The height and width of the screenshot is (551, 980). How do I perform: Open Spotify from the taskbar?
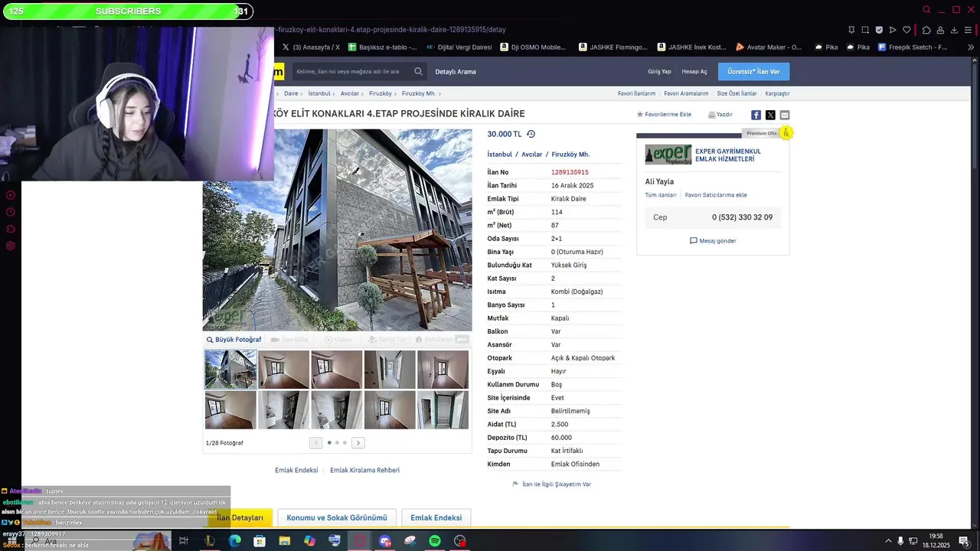435,541
